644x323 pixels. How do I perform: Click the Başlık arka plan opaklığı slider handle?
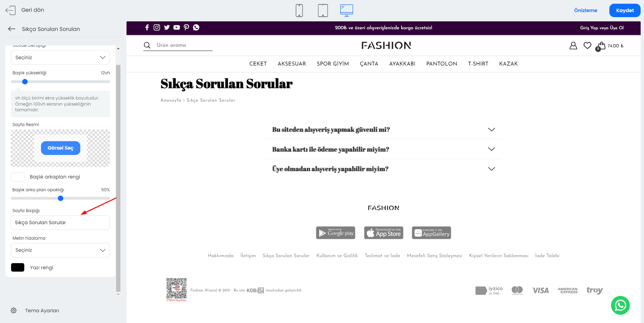61,198
